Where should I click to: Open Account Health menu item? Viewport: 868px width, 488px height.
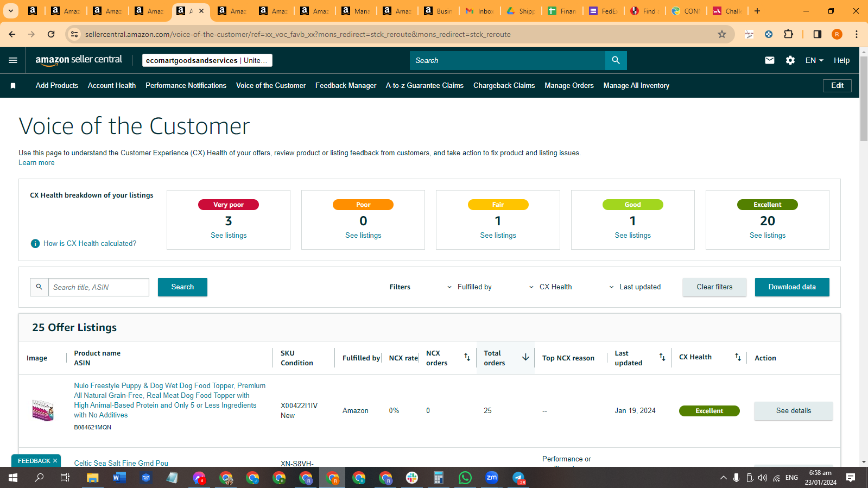[x=112, y=86]
